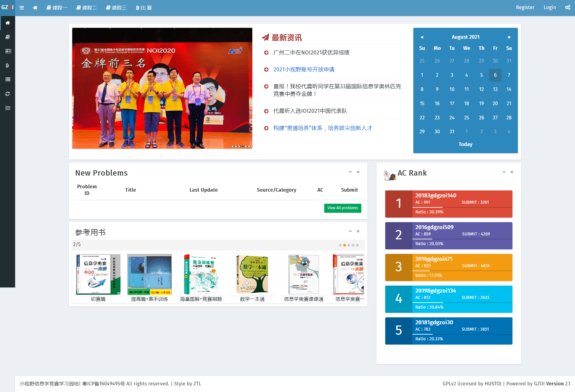Viewport: 575px width, 392px height.
Task: Open the 数学一本通 book cover
Action: point(252,274)
